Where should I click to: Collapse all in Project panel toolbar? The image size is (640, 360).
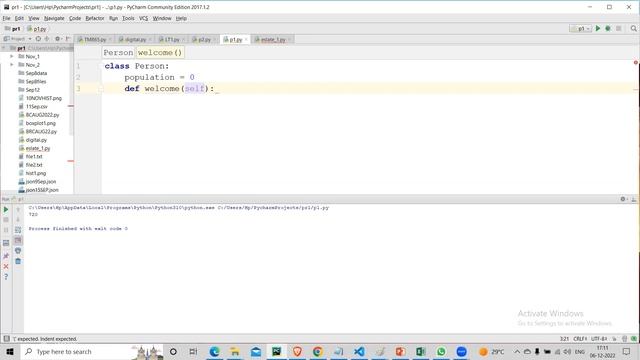pos(47,39)
